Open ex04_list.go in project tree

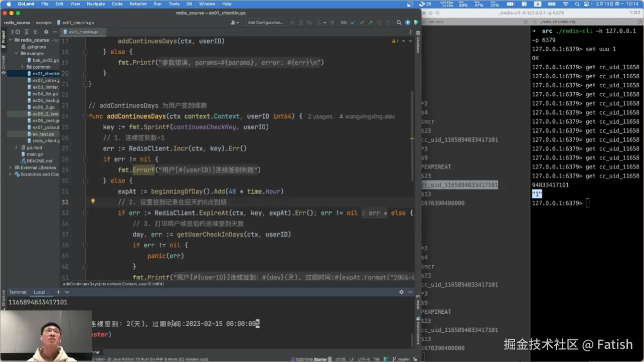click(x=43, y=94)
